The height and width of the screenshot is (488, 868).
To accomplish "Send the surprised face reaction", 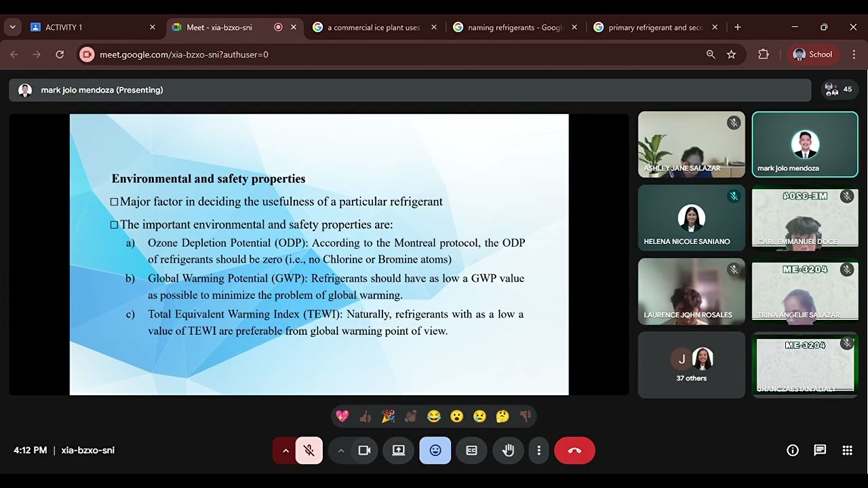I will 457,416.
